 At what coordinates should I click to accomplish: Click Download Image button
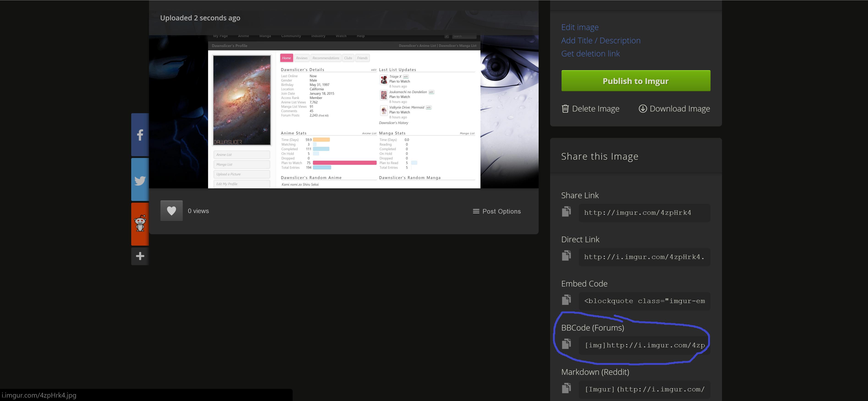[674, 109]
